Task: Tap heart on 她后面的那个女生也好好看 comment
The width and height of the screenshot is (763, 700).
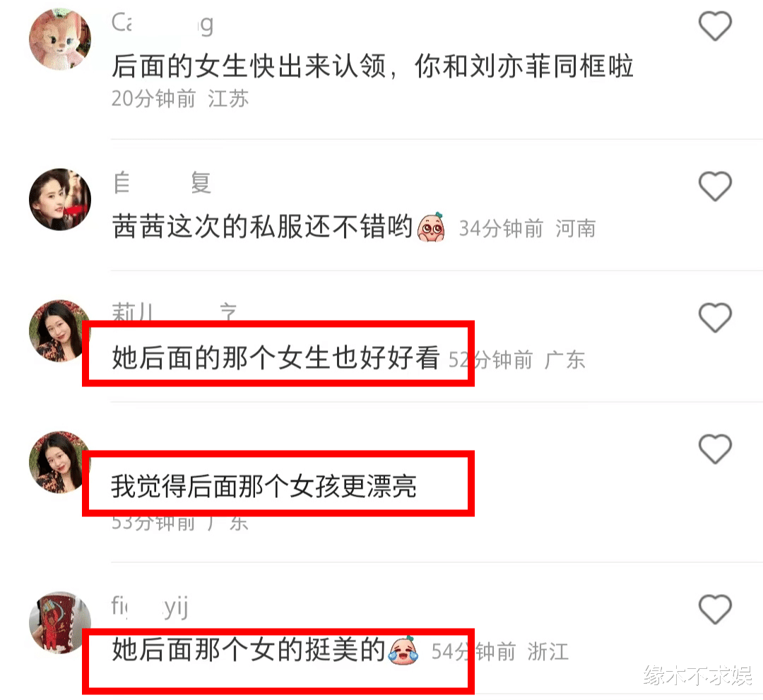Action: coord(715,317)
